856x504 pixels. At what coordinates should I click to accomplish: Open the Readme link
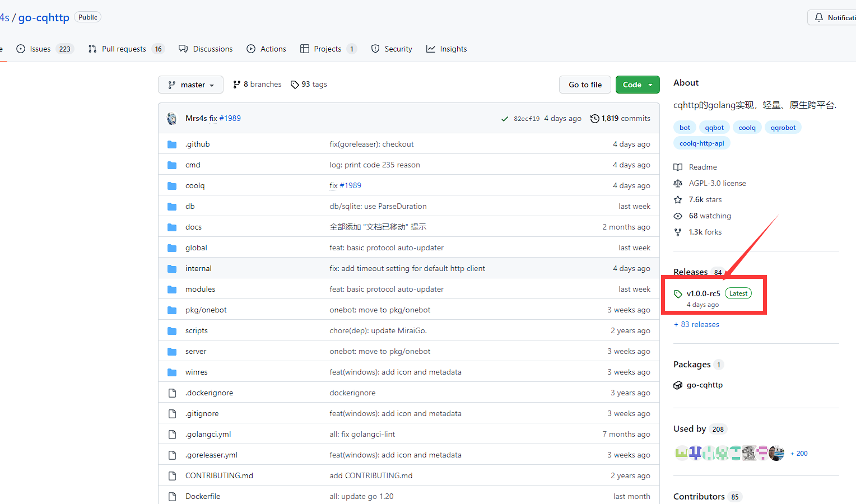pyautogui.click(x=695, y=167)
